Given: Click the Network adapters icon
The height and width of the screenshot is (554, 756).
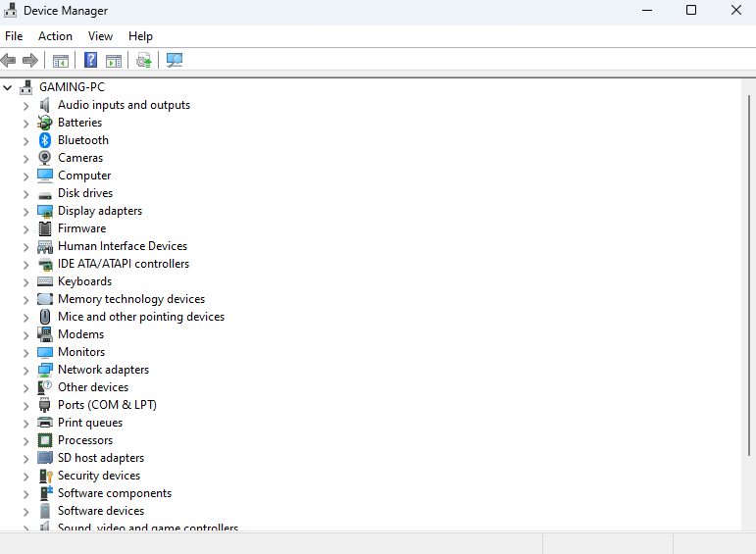Looking at the screenshot, I should pos(45,370).
